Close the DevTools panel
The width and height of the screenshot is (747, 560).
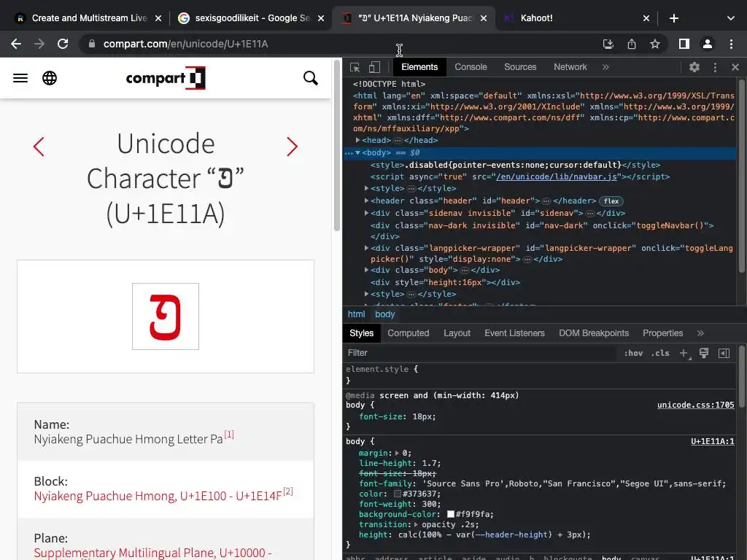click(735, 67)
